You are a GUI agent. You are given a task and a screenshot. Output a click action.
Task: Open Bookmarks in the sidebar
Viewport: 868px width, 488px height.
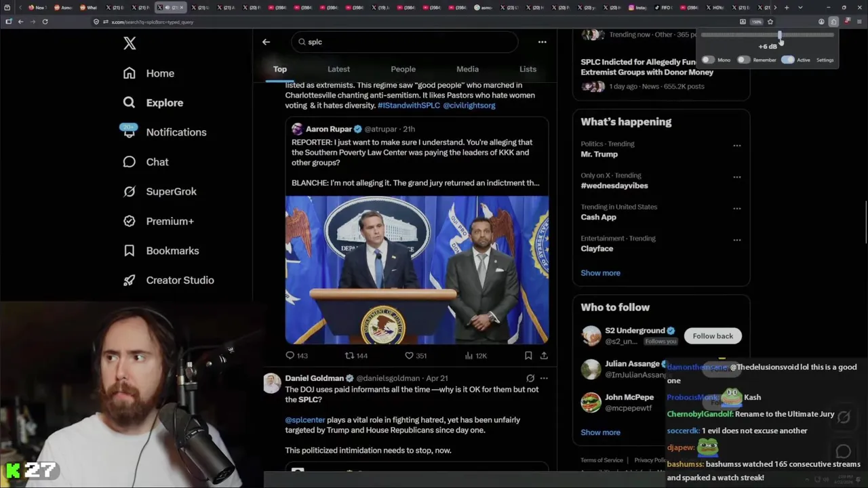pos(161,251)
